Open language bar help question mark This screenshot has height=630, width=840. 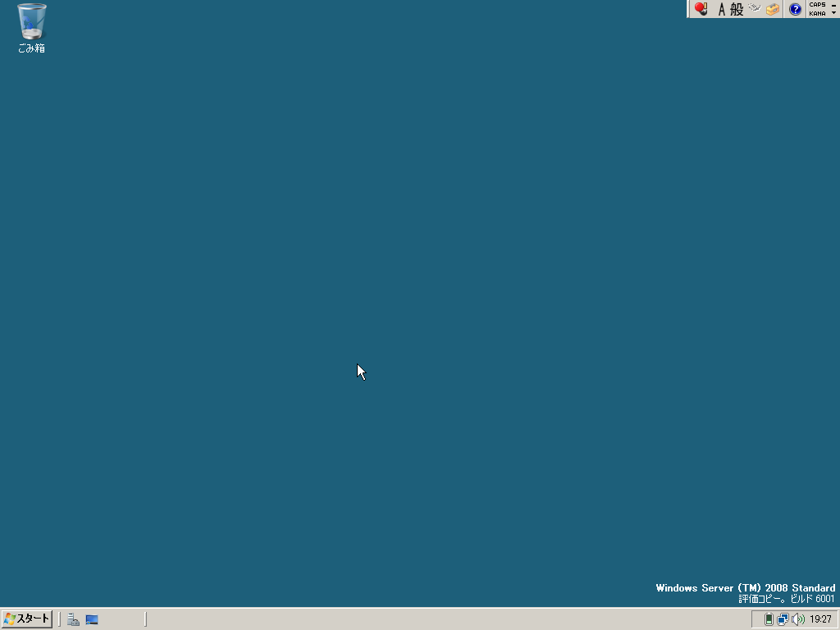pos(795,9)
